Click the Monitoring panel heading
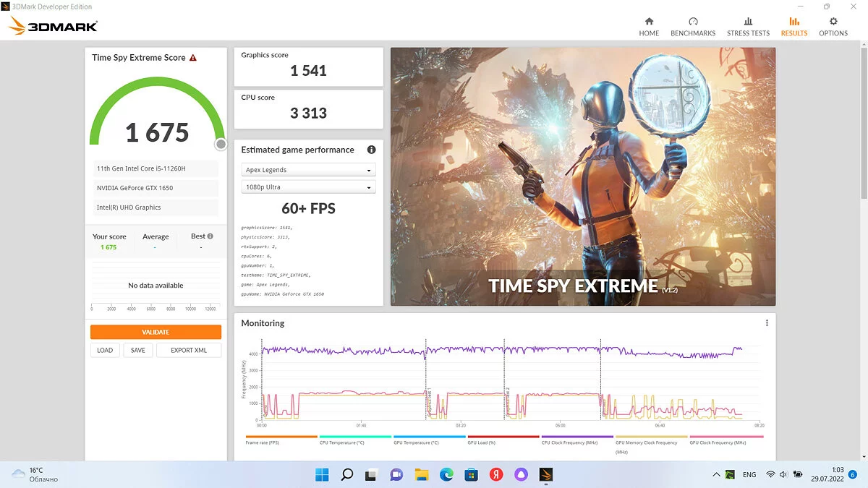 [263, 323]
